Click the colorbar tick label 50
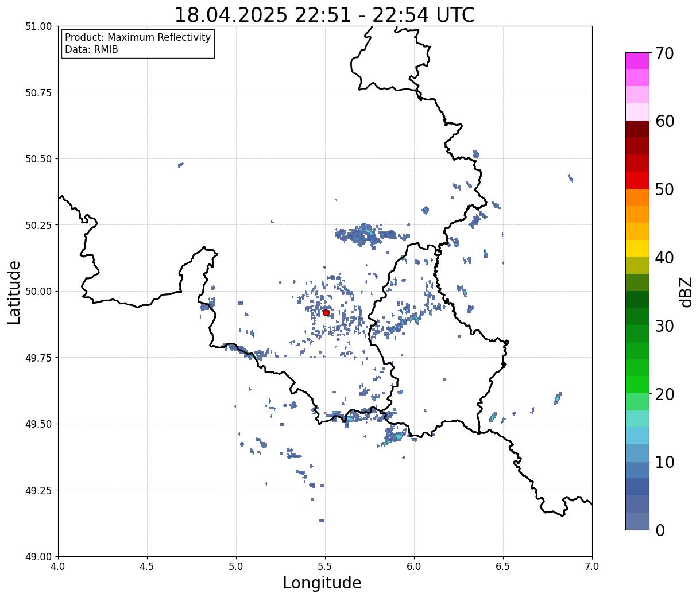This screenshot has width=700, height=597. coord(664,189)
